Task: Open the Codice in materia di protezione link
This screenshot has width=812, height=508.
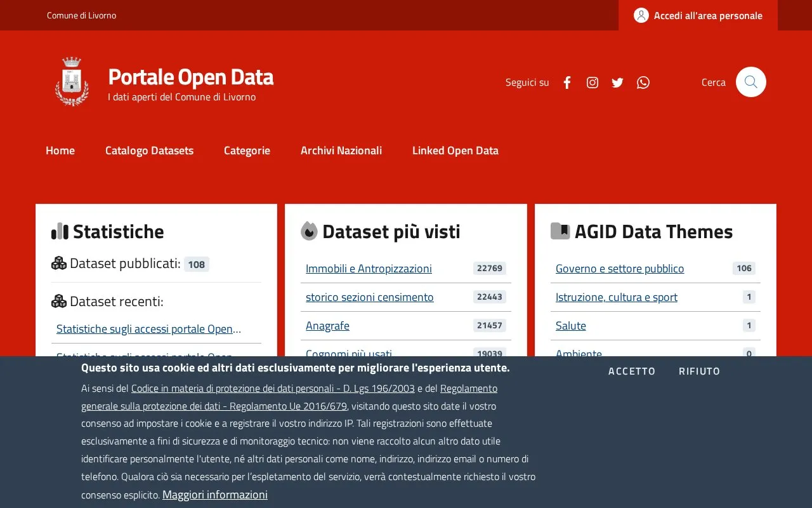Action: coord(273,388)
